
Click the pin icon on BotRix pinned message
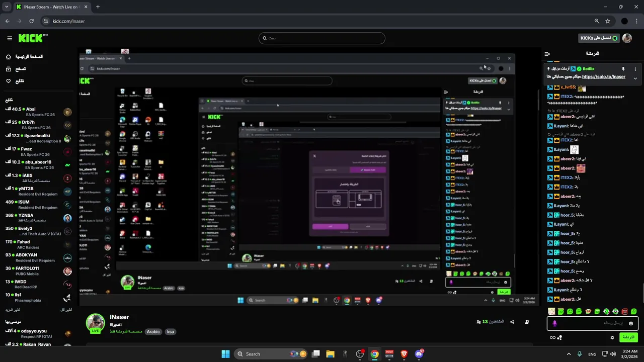coord(623,69)
